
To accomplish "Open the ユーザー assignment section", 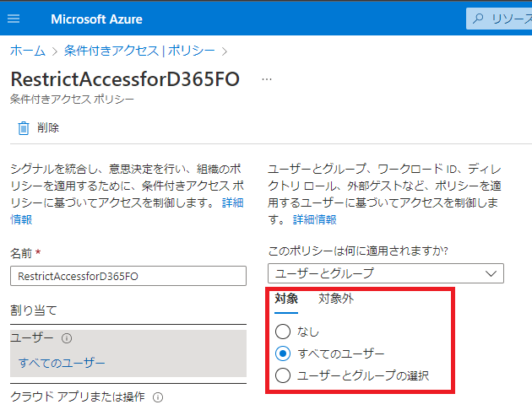I will [128, 353].
